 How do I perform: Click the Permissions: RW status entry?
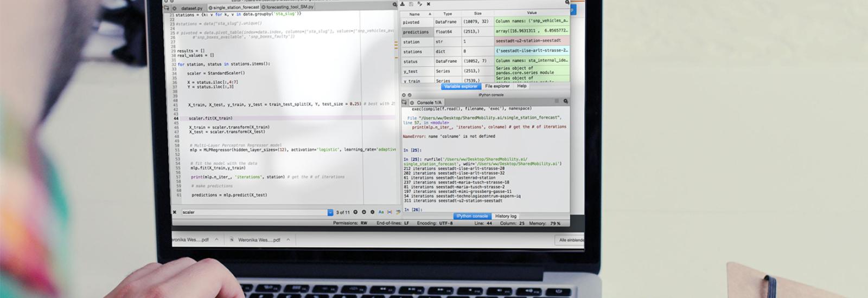(350, 223)
